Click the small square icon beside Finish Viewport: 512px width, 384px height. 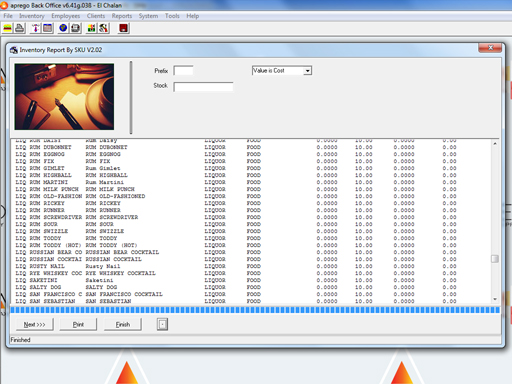tap(162, 324)
